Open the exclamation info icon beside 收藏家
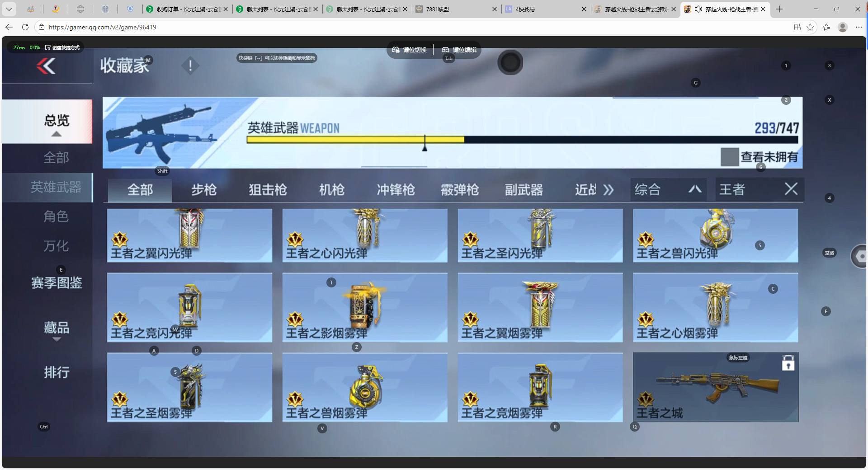 pyautogui.click(x=190, y=66)
